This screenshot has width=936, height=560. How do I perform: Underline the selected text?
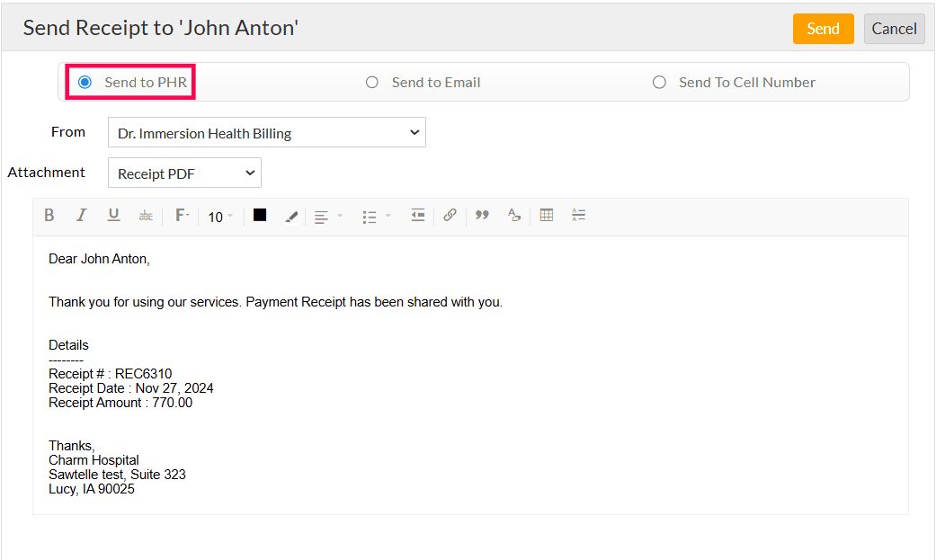pyautogui.click(x=113, y=216)
